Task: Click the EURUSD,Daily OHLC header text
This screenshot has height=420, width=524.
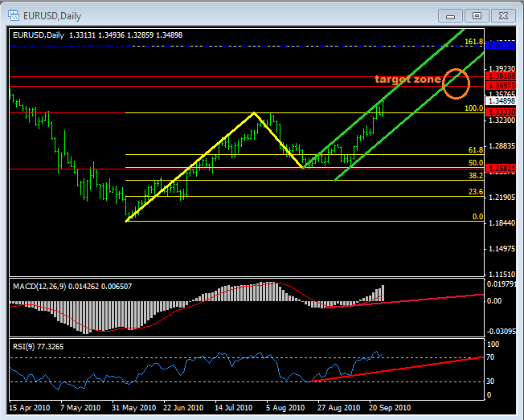Action: tap(97, 35)
